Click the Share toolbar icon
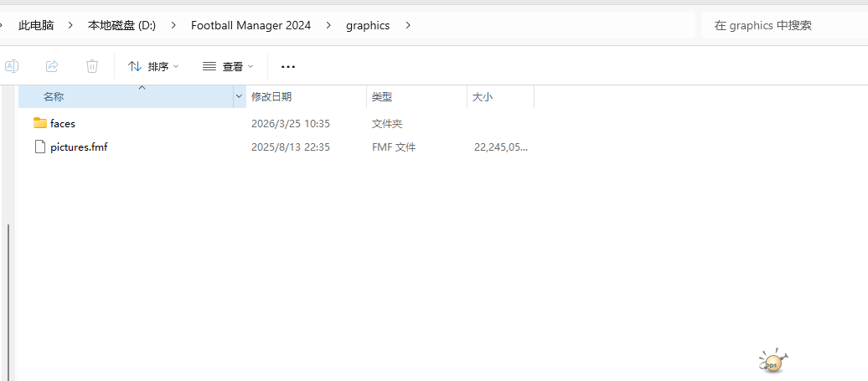The width and height of the screenshot is (868, 381). pyautogui.click(x=52, y=66)
